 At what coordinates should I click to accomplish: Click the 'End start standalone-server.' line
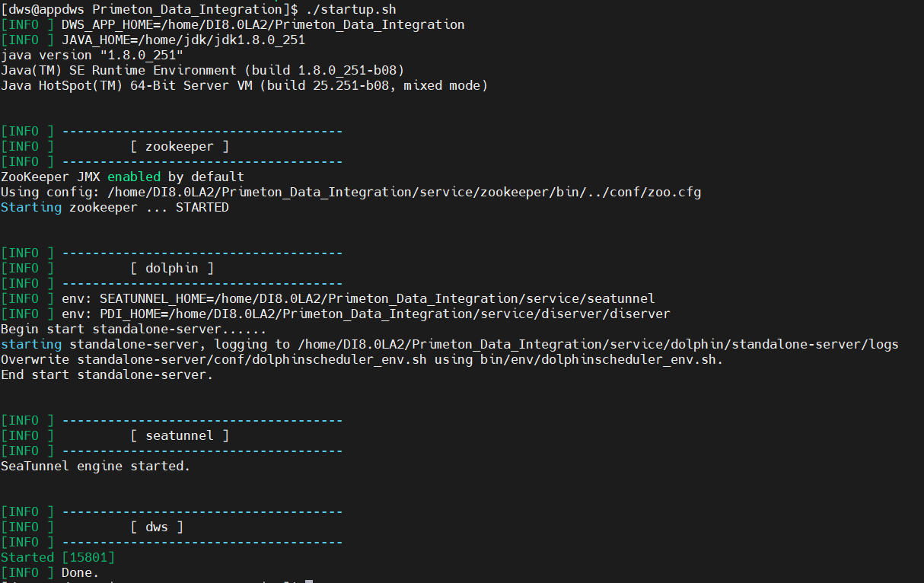tap(107, 374)
